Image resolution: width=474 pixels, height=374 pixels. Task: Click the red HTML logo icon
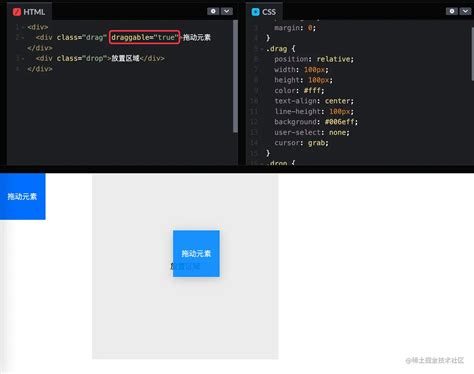pyautogui.click(x=17, y=12)
